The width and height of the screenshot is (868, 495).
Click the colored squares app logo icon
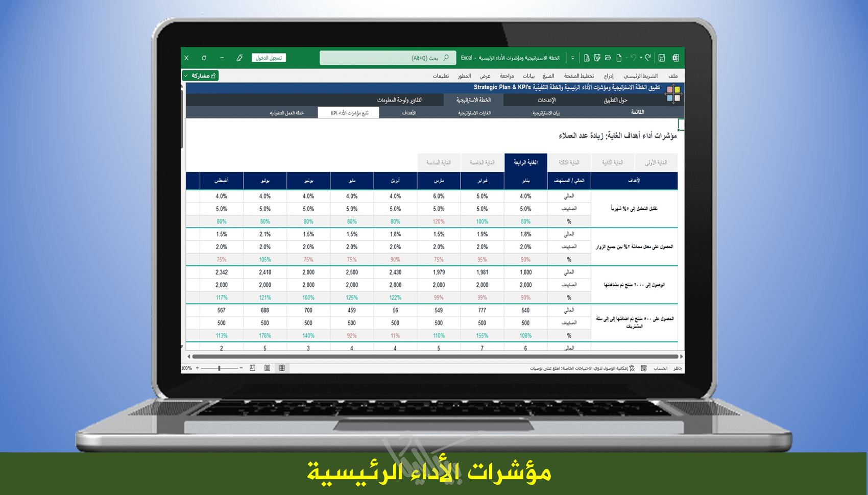(x=673, y=94)
